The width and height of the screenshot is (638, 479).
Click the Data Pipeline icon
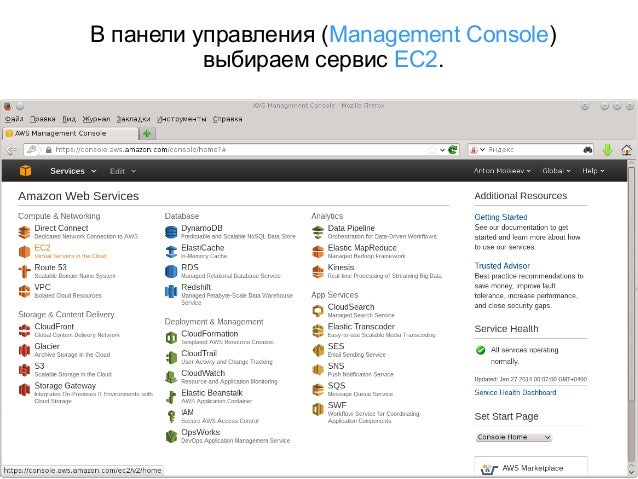click(x=318, y=232)
